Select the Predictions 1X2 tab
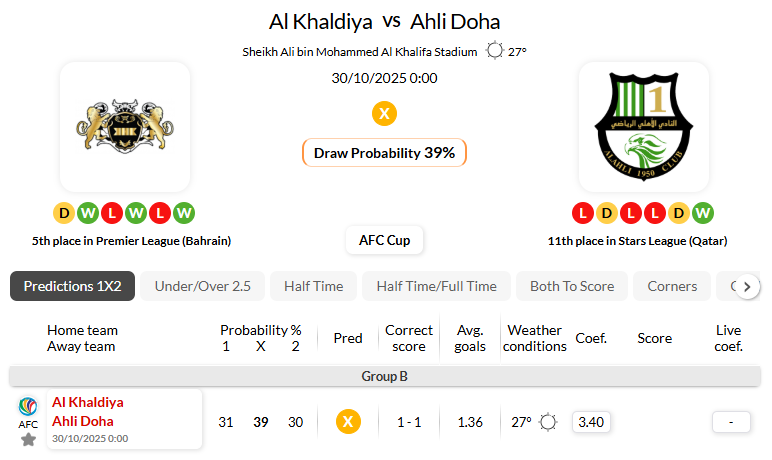Image resolution: width=772 pixels, height=460 pixels. pyautogui.click(x=73, y=286)
